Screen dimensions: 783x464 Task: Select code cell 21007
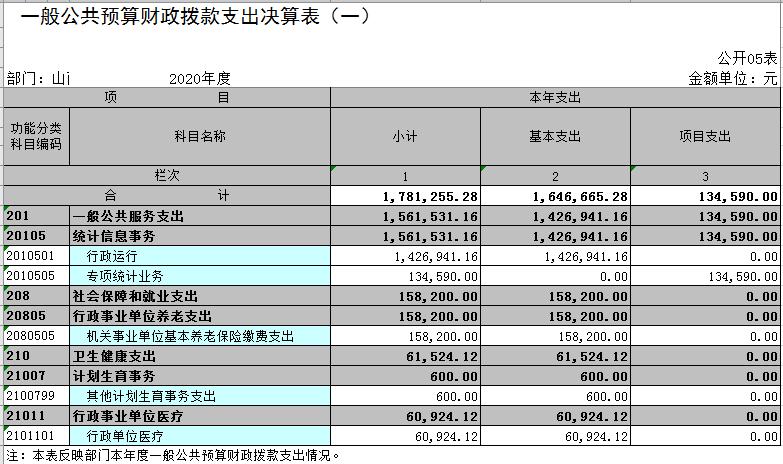(x=36, y=376)
